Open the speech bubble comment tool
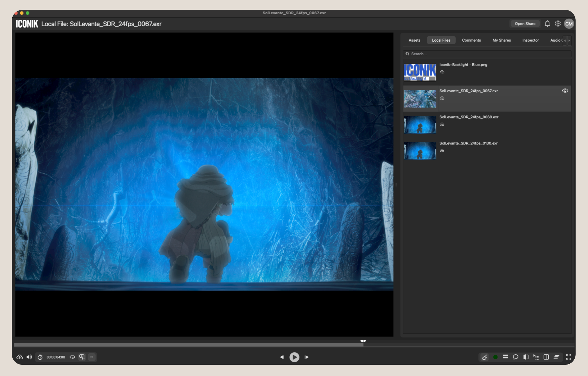The height and width of the screenshot is (376, 588). (x=516, y=357)
